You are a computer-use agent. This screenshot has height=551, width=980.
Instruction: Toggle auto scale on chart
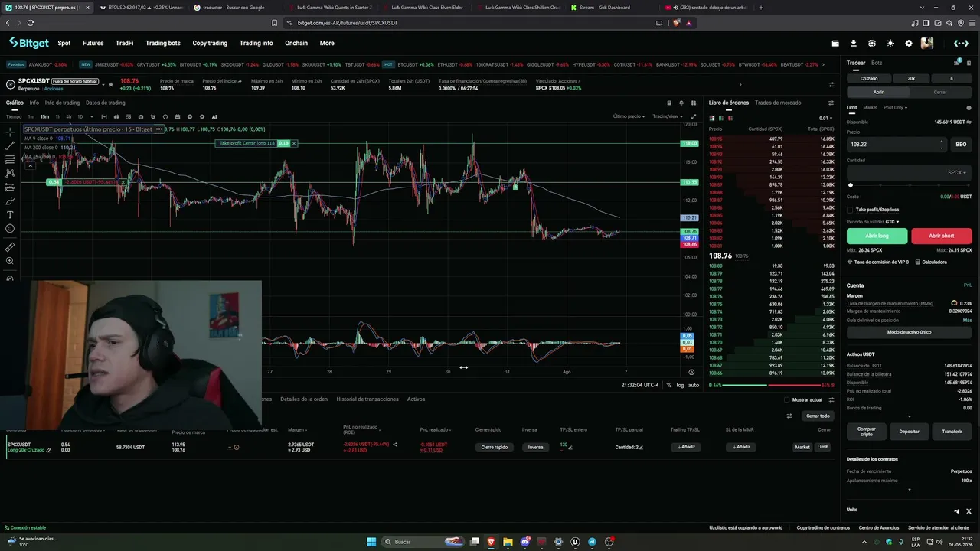tap(694, 385)
